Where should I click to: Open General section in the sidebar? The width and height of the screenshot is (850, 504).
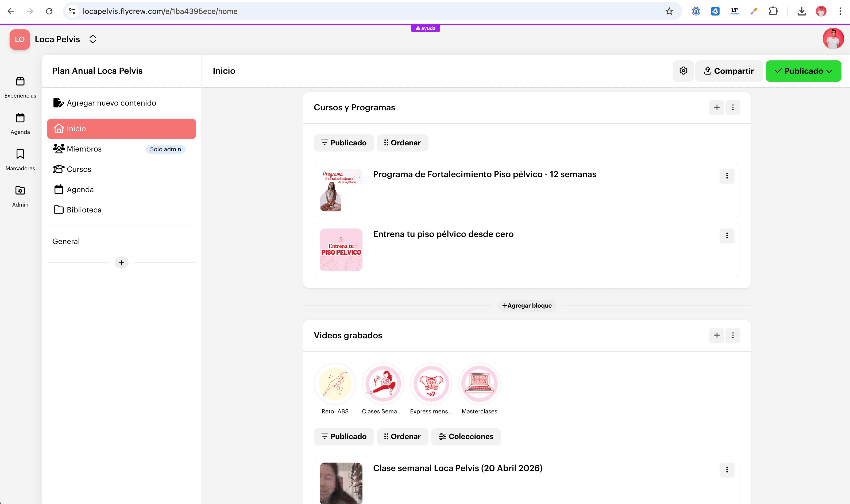66,242
